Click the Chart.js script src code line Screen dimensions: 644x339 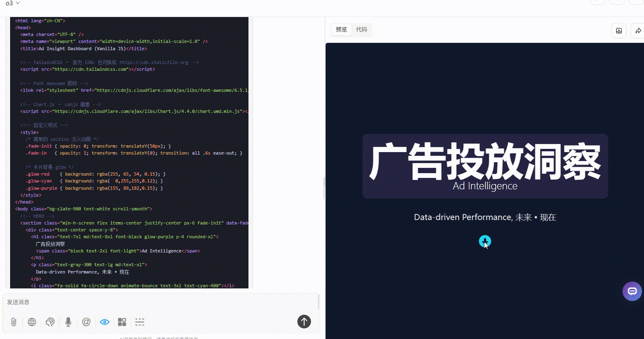tap(134, 111)
